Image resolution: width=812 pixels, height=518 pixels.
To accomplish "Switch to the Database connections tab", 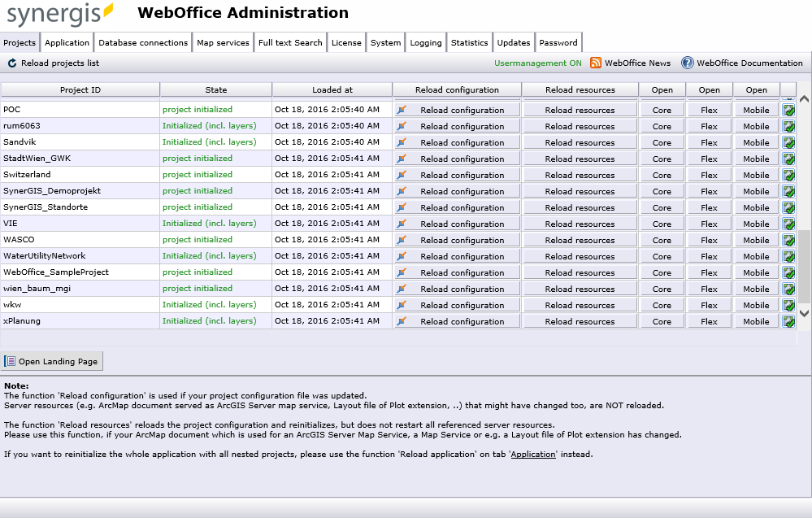I will 142,41.
